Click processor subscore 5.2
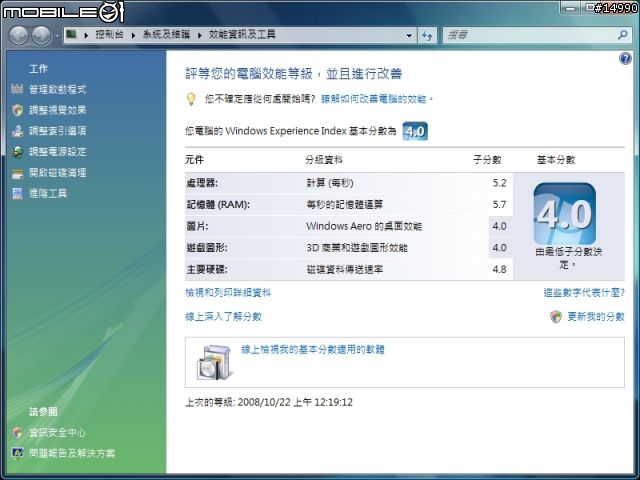This screenshot has width=640, height=480. click(500, 183)
